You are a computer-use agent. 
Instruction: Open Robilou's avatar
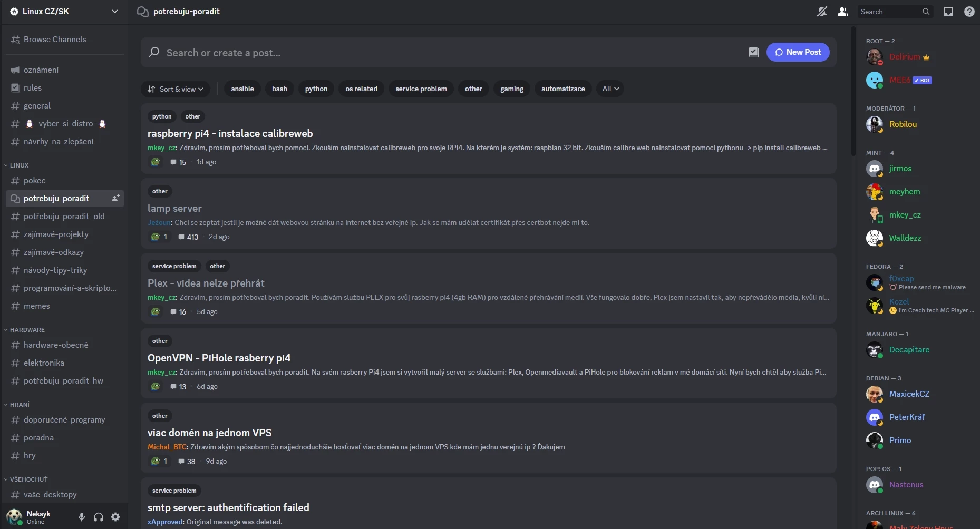coord(875,124)
